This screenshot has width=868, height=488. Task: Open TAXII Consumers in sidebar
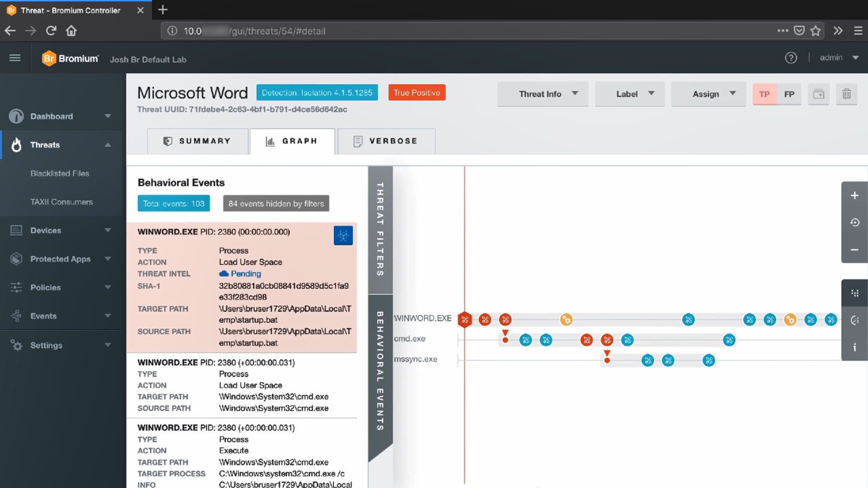point(62,202)
